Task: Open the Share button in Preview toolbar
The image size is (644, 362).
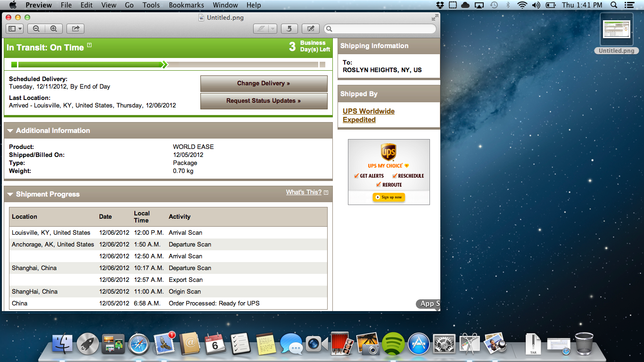Action: pos(75,29)
